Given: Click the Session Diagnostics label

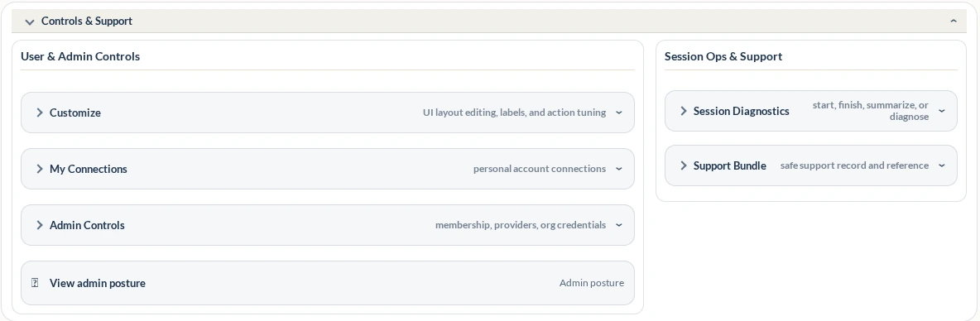Looking at the screenshot, I should point(742,111).
